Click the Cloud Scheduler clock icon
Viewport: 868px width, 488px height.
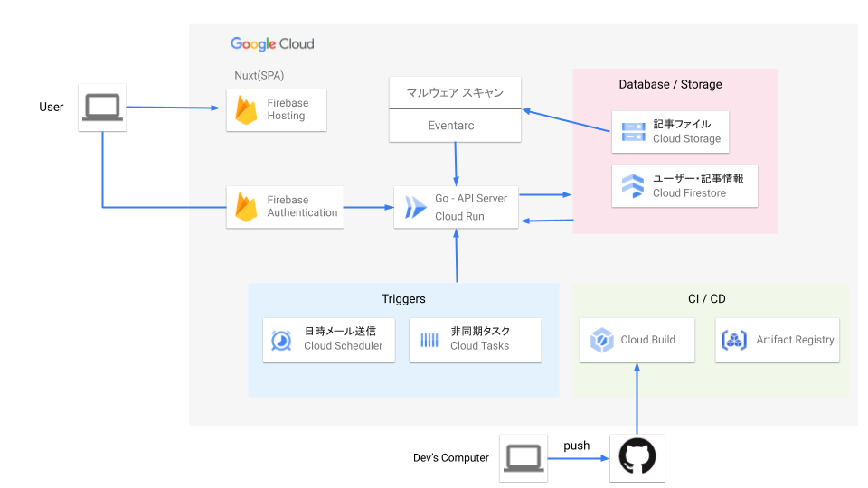pos(282,341)
